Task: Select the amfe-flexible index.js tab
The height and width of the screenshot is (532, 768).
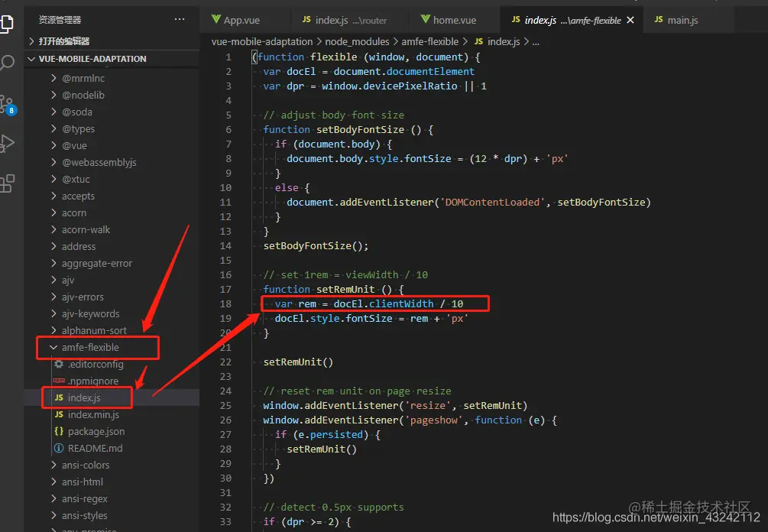Action: point(572,20)
